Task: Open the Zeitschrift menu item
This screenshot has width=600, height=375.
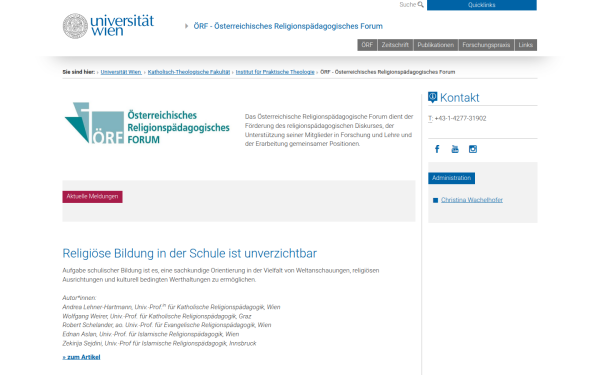Action: tap(395, 45)
